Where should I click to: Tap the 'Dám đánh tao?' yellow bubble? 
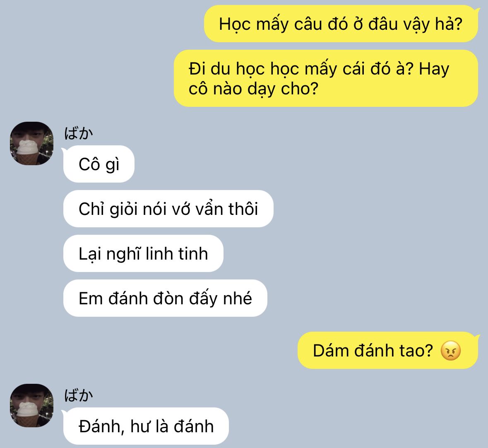coord(388,351)
